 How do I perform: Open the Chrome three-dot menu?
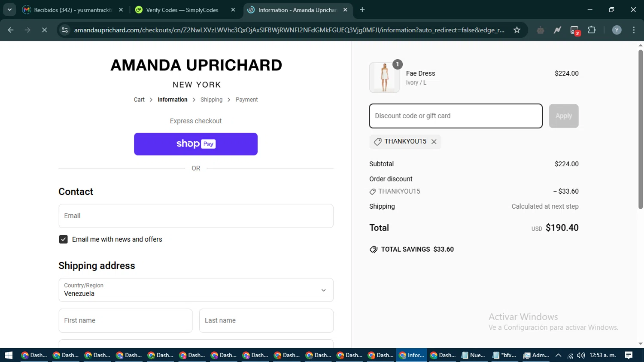point(634,30)
